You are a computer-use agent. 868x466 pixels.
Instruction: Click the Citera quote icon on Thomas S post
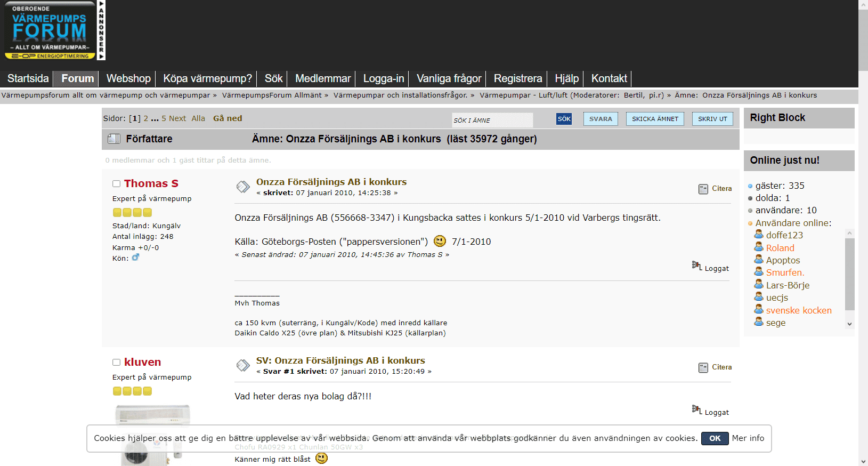(703, 189)
